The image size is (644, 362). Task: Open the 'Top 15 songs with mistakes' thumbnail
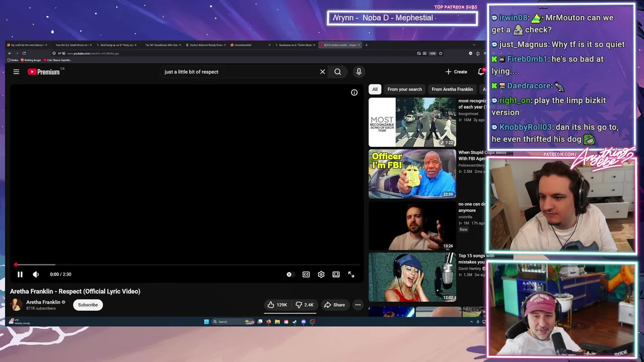(x=412, y=278)
